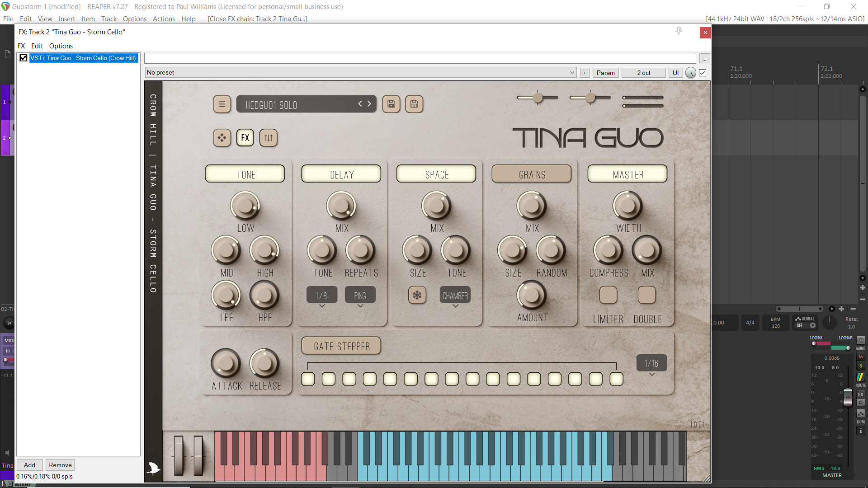This screenshot has width=868, height=488.
Task: Open the Track menu in REAPER
Action: click(x=108, y=19)
